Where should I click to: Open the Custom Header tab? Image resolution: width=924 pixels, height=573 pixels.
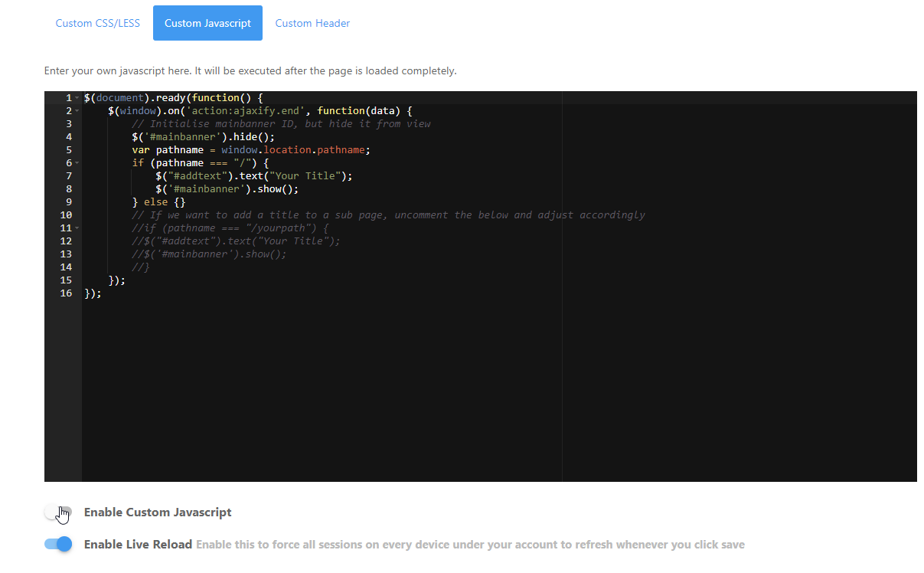[x=312, y=23]
